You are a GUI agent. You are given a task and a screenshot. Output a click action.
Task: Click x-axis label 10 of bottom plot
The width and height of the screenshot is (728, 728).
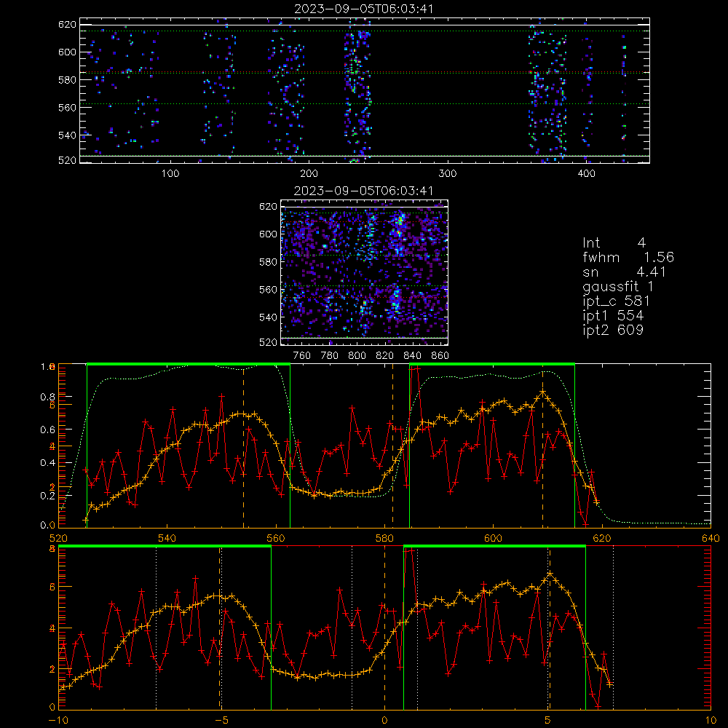click(x=711, y=720)
